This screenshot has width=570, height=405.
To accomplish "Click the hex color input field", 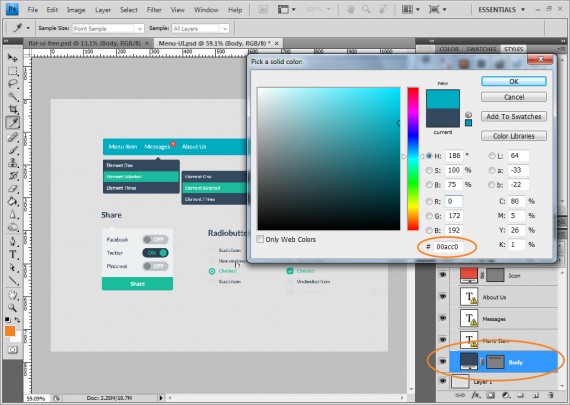I will 449,247.
